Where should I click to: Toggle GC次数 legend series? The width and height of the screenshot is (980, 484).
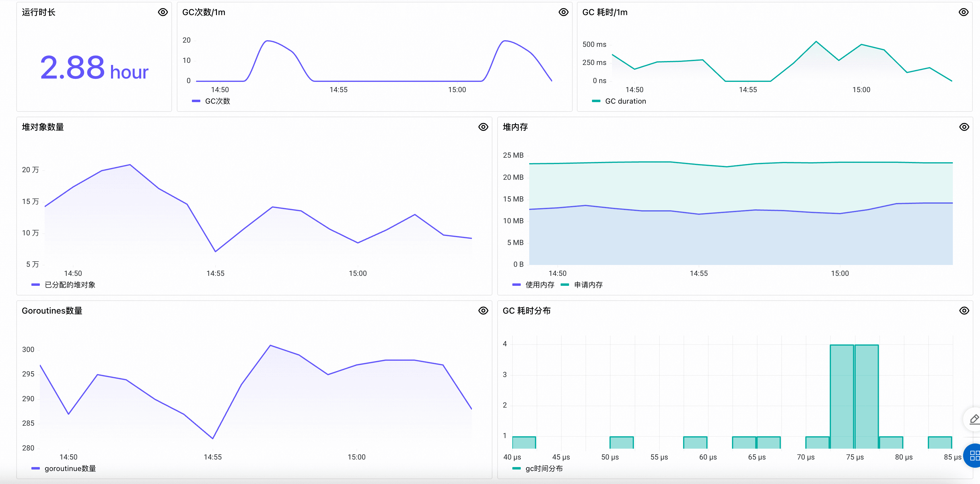coord(217,101)
